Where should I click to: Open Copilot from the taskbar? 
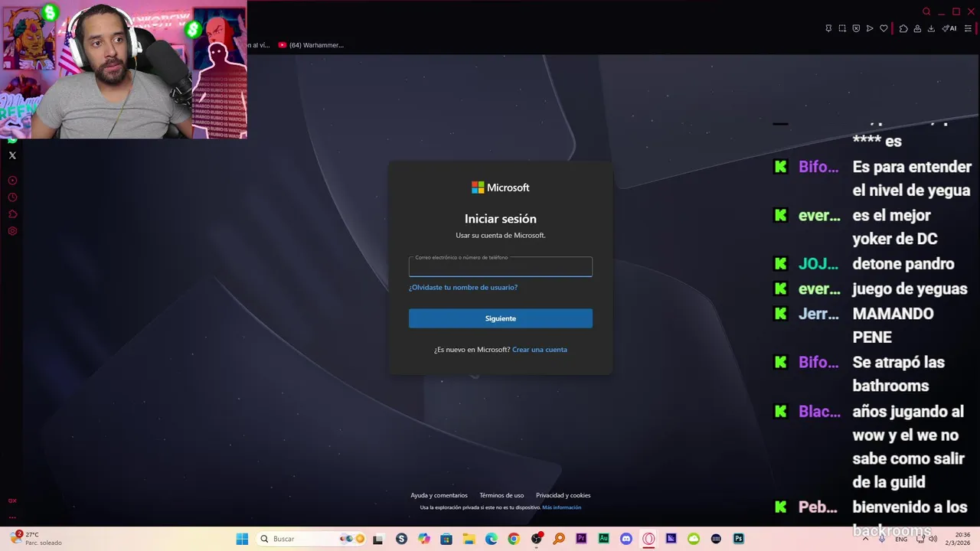point(424,539)
